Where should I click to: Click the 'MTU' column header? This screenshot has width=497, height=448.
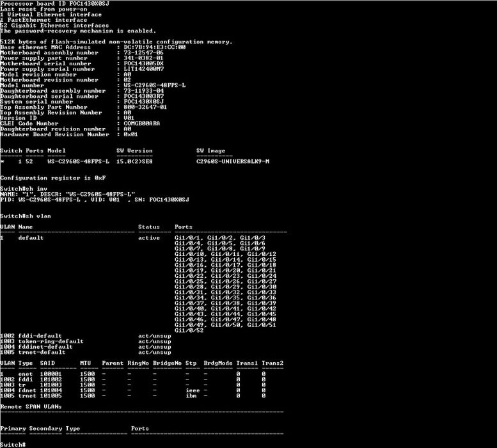[86, 363]
